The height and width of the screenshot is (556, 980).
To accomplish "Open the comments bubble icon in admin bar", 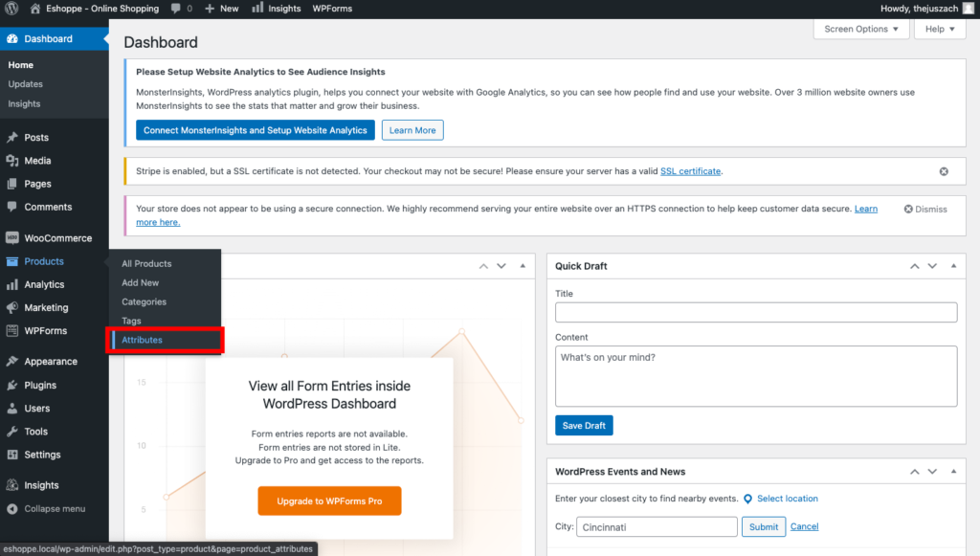I will [x=176, y=8].
